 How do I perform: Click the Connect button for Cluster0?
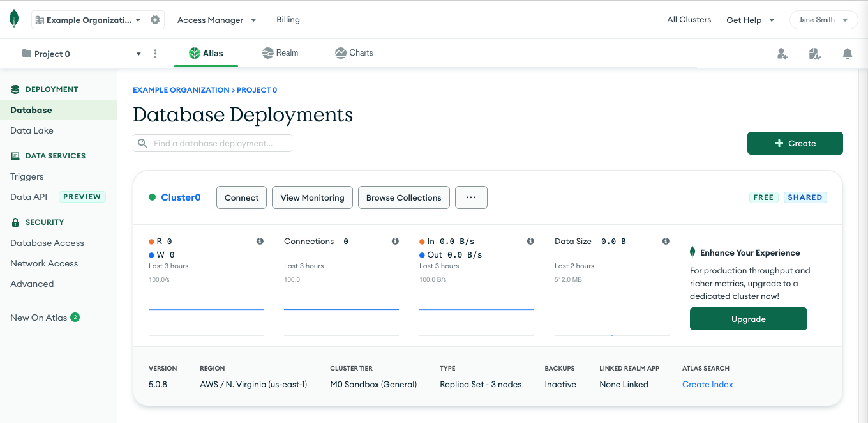click(x=241, y=197)
